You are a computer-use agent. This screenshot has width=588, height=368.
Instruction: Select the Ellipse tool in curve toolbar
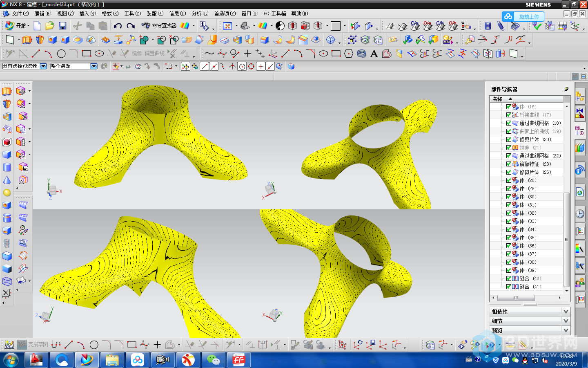323,54
